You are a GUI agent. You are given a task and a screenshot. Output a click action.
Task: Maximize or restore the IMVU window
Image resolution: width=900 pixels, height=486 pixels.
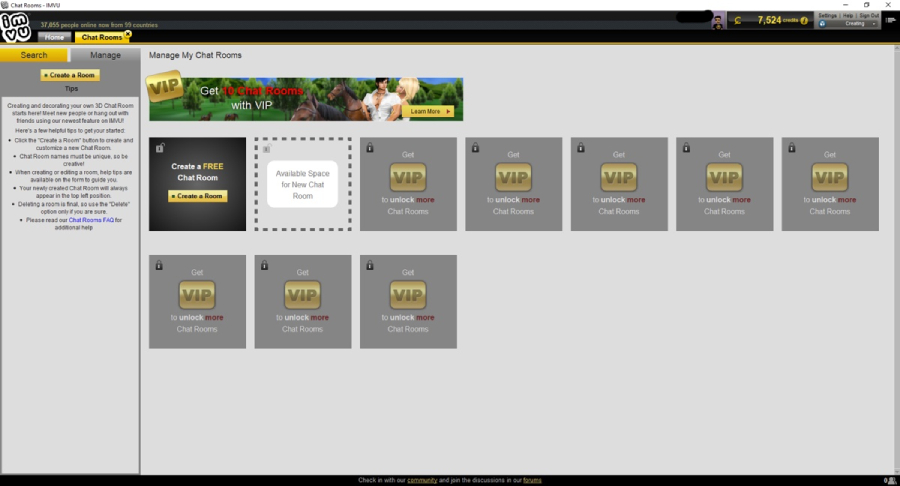click(x=867, y=5)
